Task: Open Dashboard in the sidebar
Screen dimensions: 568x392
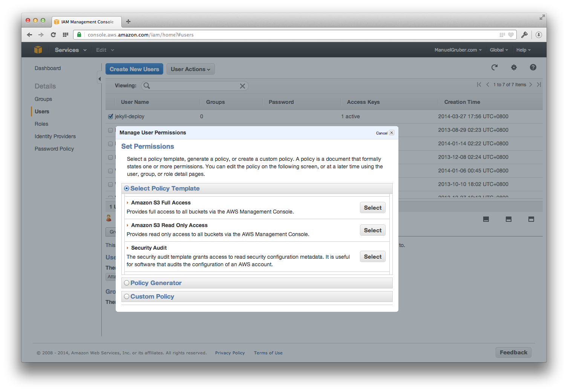Action: [x=47, y=68]
